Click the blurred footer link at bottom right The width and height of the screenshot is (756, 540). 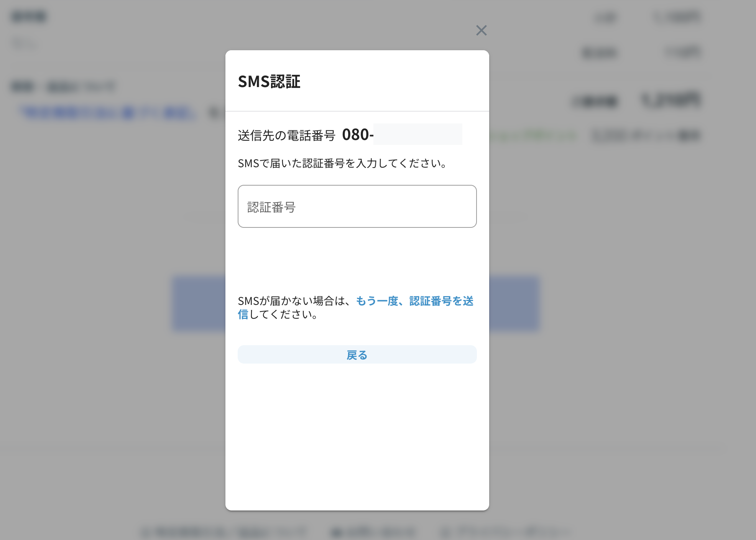click(x=505, y=532)
